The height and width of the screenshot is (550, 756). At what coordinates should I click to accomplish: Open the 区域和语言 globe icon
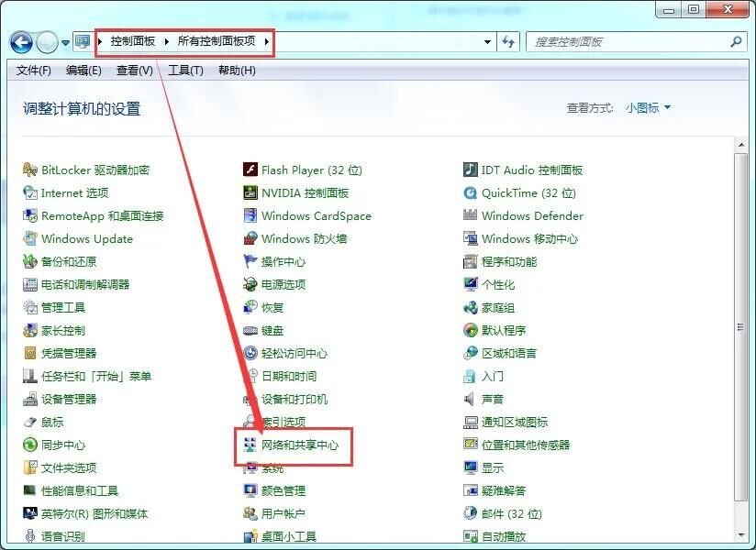click(470, 354)
